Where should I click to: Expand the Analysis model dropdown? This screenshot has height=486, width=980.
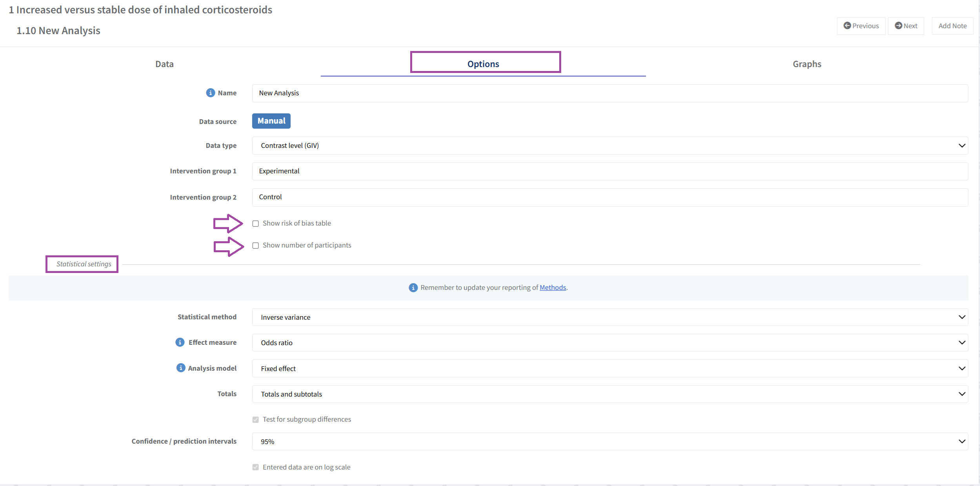[610, 369]
